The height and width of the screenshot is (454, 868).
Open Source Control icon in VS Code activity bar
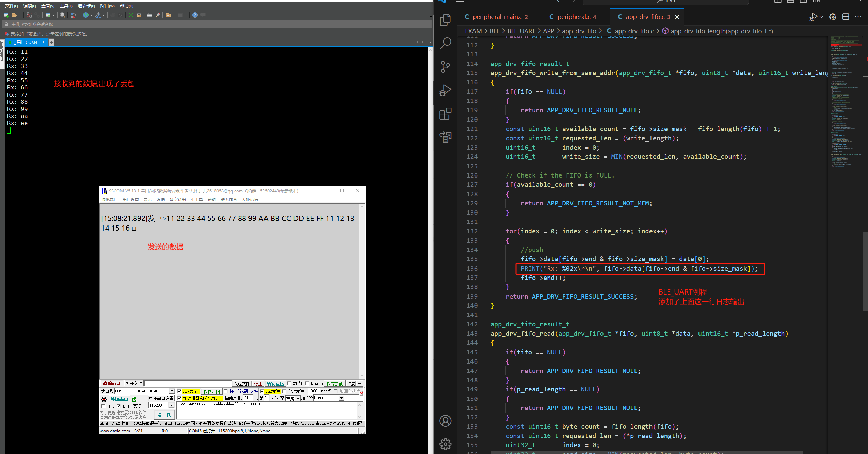tap(446, 67)
